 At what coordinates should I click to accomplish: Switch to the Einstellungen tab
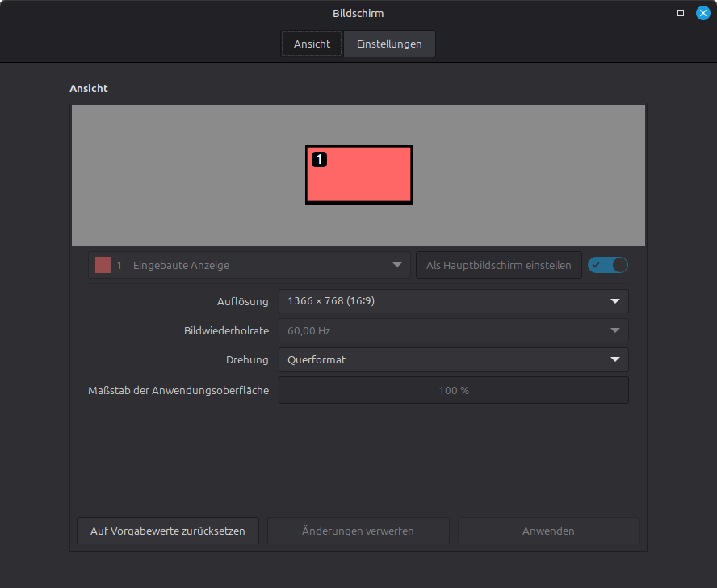click(x=389, y=44)
